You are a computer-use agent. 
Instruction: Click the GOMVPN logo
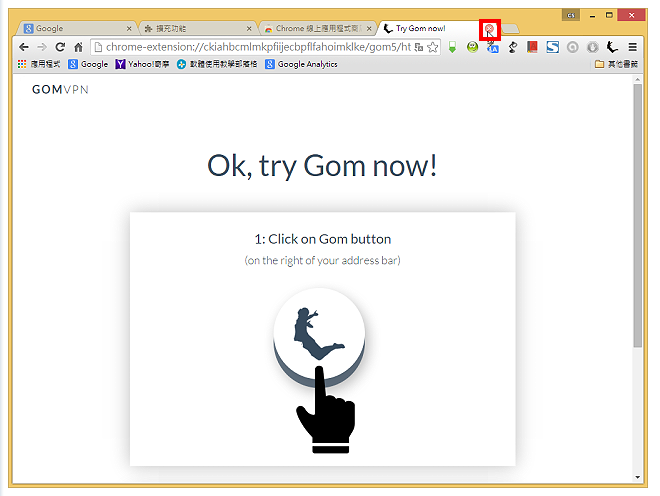(x=60, y=90)
